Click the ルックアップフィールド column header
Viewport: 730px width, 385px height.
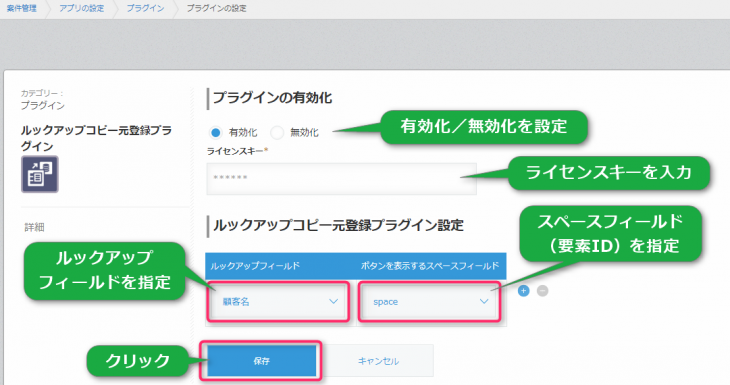[255, 266]
